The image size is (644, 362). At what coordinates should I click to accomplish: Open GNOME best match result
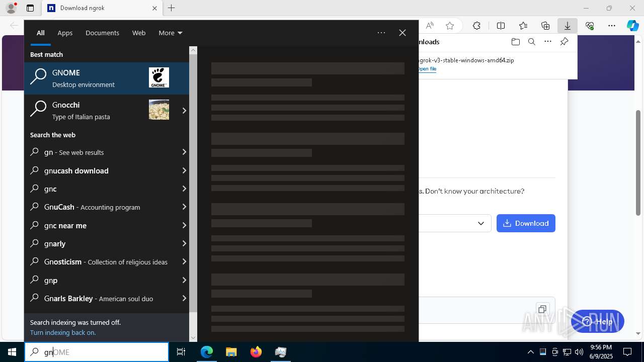107,78
